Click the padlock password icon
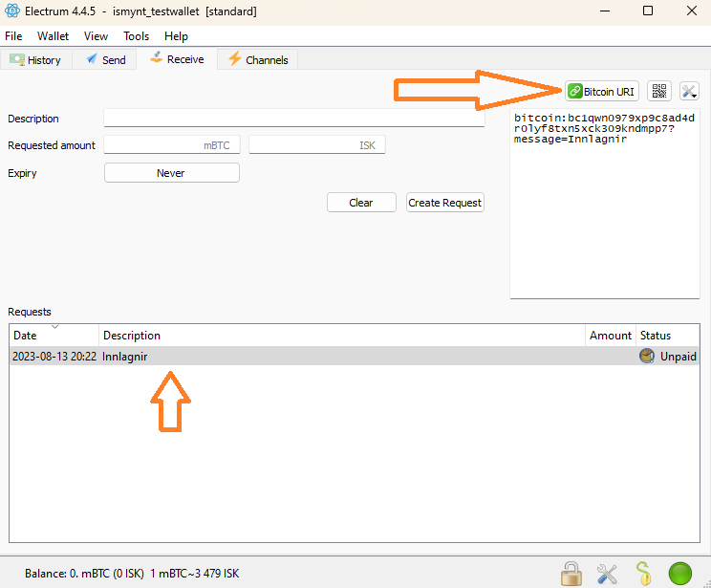This screenshot has height=588, width=711. (571, 574)
